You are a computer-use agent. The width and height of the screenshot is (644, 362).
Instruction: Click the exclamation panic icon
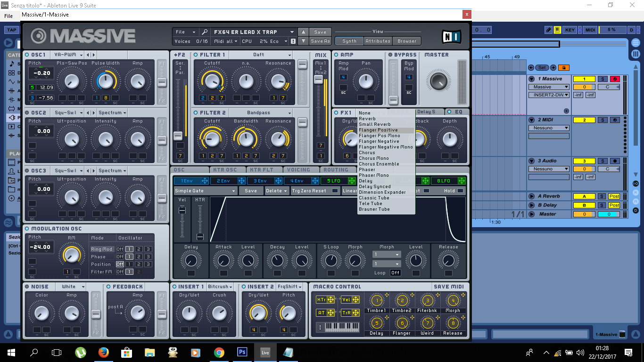pos(293,41)
